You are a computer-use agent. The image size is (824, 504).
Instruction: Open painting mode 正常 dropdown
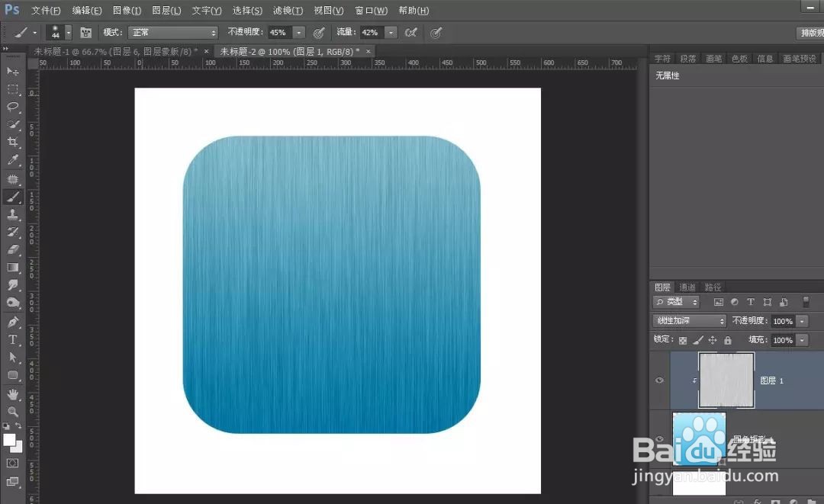173,33
